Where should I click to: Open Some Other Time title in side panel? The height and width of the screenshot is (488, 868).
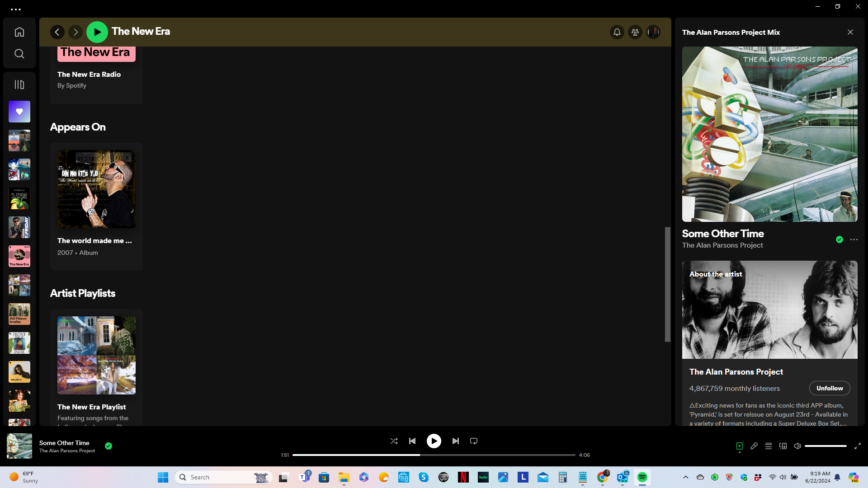pos(723,234)
